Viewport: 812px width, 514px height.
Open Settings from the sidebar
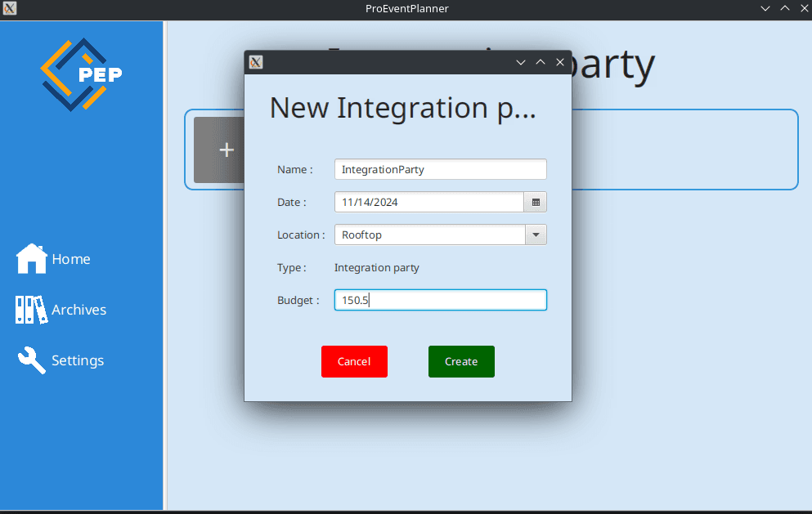coord(78,360)
